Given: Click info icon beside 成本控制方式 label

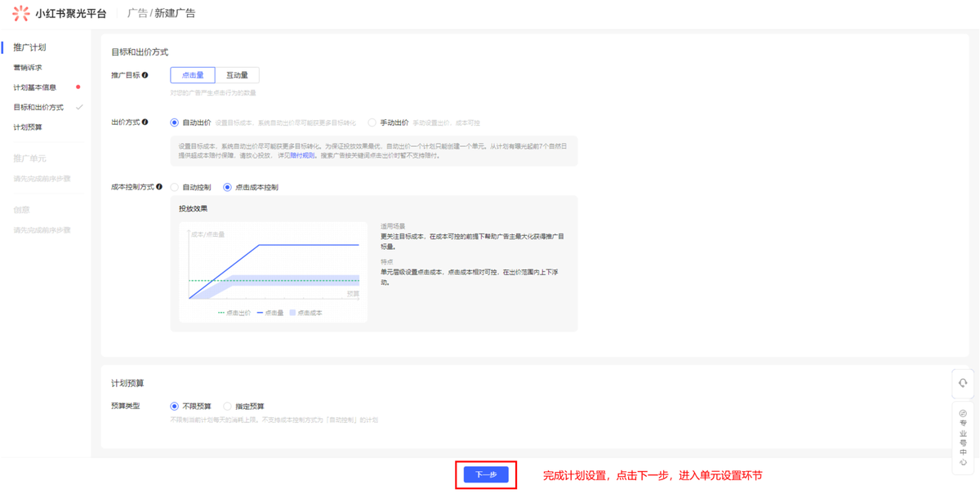Looking at the screenshot, I should pyautogui.click(x=159, y=187).
